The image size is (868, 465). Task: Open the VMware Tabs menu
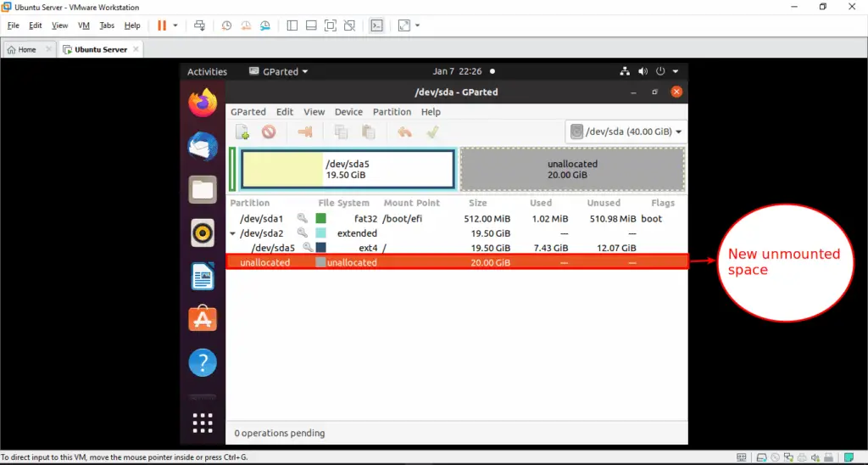point(107,25)
